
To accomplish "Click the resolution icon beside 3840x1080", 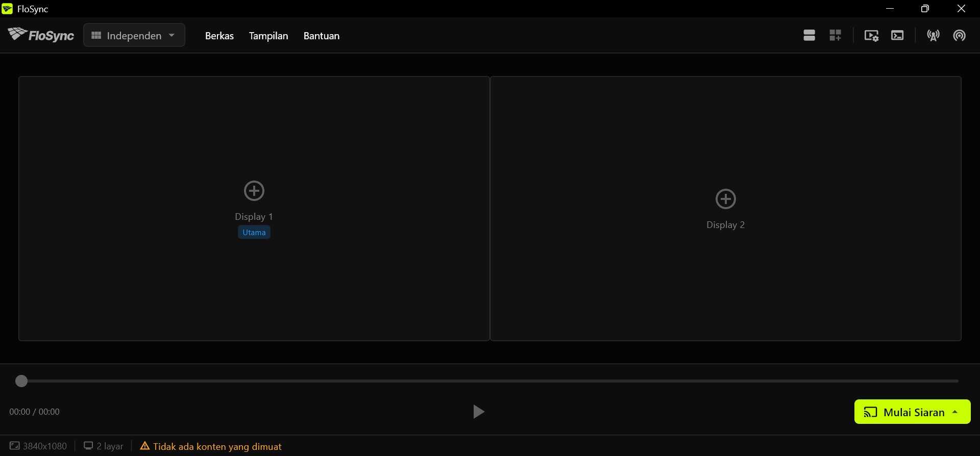I will click(14, 446).
